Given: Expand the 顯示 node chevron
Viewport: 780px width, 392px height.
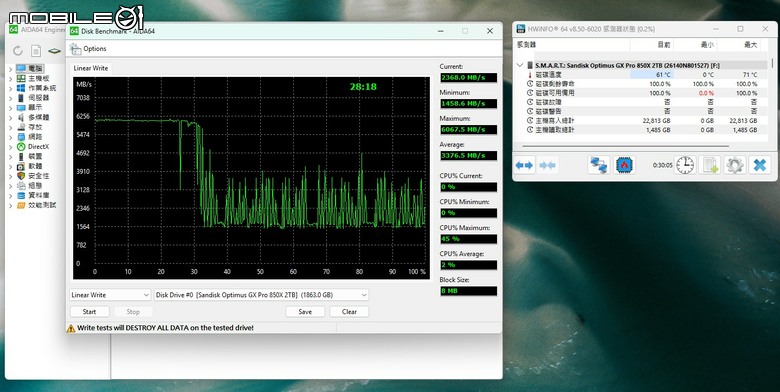Looking at the screenshot, I should pos(10,107).
